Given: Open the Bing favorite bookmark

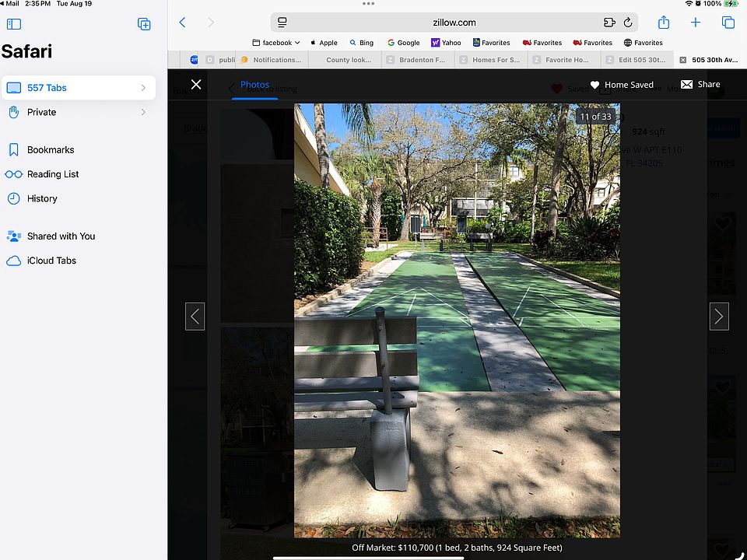Looking at the screenshot, I should [x=362, y=42].
